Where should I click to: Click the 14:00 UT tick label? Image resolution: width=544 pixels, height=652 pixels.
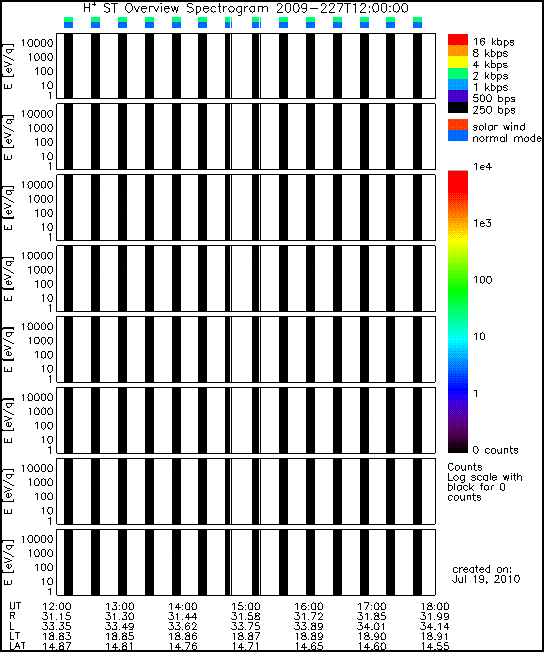point(183,607)
